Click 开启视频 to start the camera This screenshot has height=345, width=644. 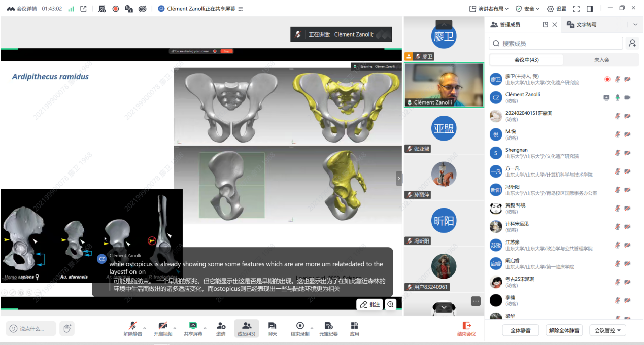(x=163, y=329)
